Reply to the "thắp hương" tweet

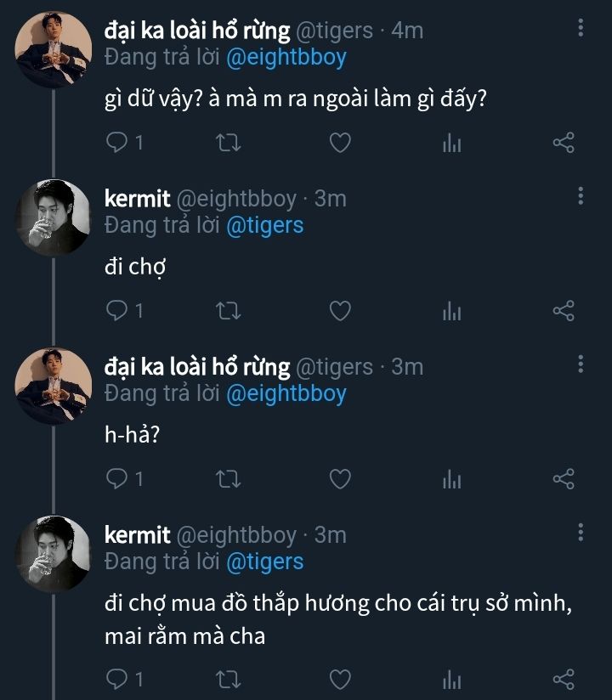(117, 678)
